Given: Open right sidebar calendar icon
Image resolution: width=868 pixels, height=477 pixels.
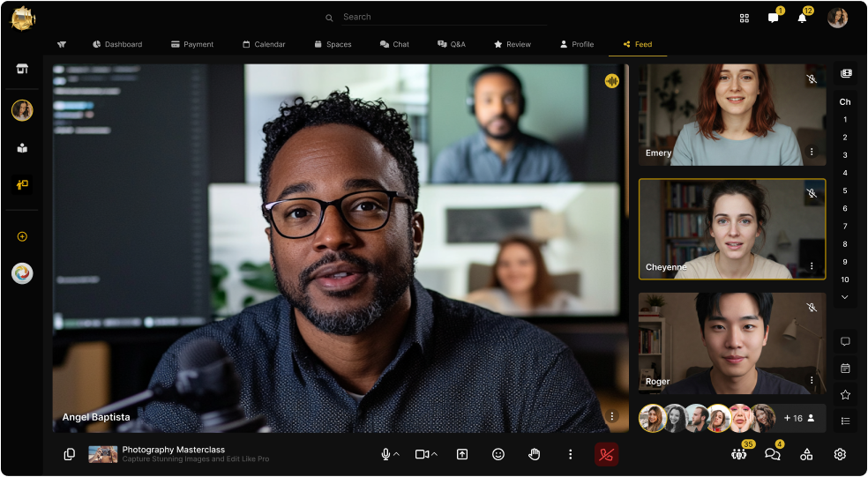Looking at the screenshot, I should coord(845,368).
